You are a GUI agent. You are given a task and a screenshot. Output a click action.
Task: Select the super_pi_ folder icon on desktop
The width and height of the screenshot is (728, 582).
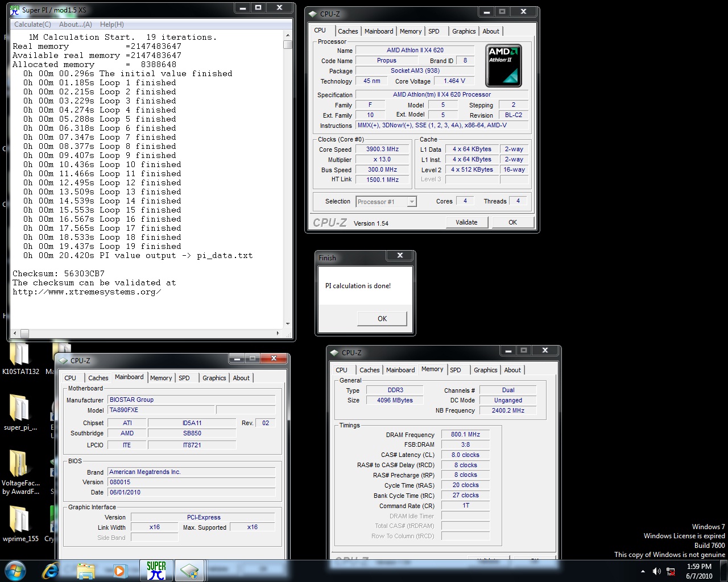pos(20,412)
